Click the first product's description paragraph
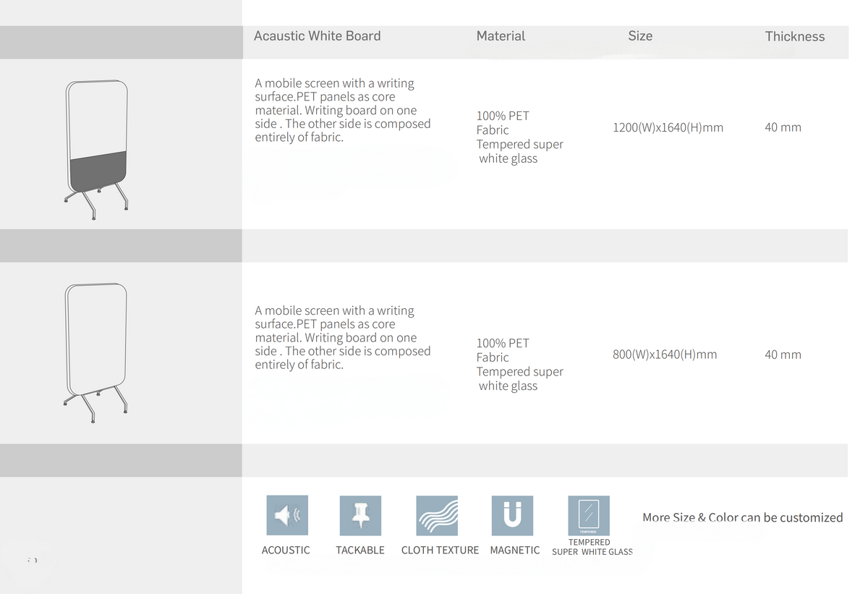 (343, 110)
